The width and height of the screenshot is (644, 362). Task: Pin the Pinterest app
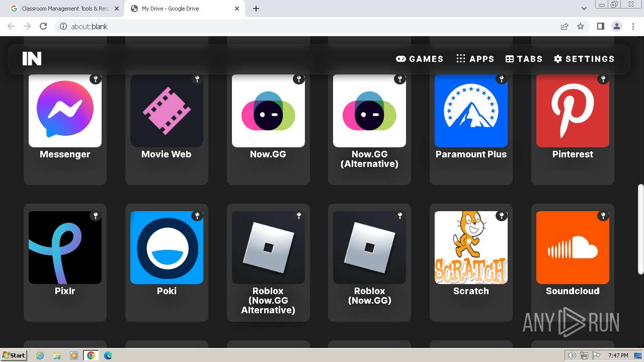pos(603,79)
